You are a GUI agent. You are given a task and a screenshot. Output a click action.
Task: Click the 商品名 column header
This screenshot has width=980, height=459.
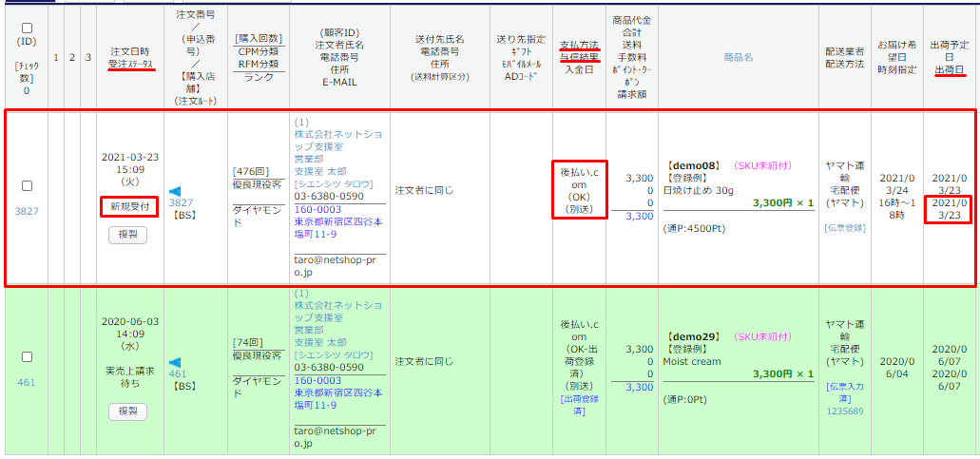pos(738,57)
